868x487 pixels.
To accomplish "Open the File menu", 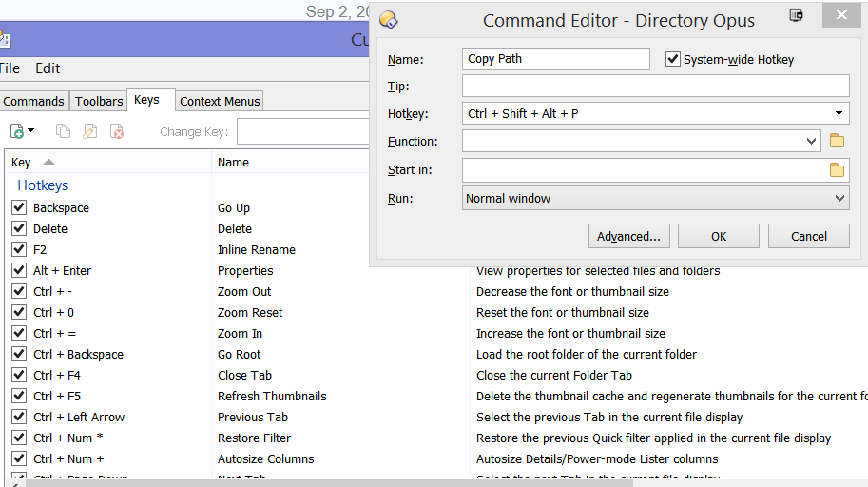I will pos(10,68).
